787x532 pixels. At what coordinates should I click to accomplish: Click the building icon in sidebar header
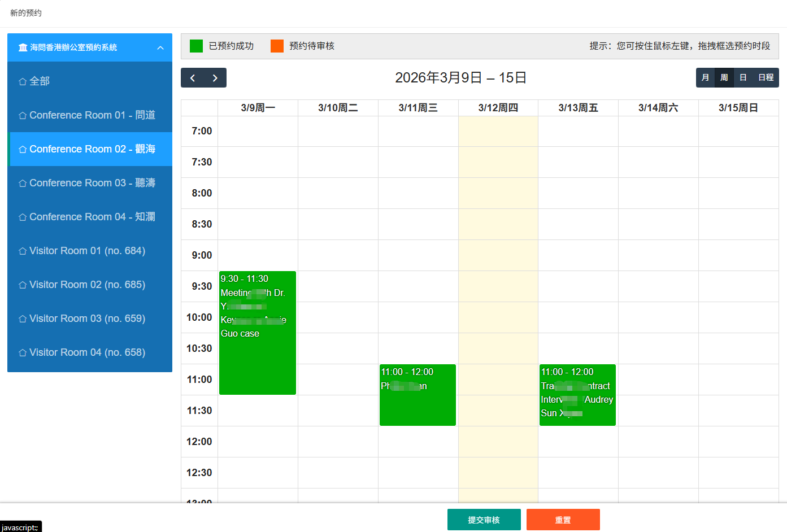point(23,47)
